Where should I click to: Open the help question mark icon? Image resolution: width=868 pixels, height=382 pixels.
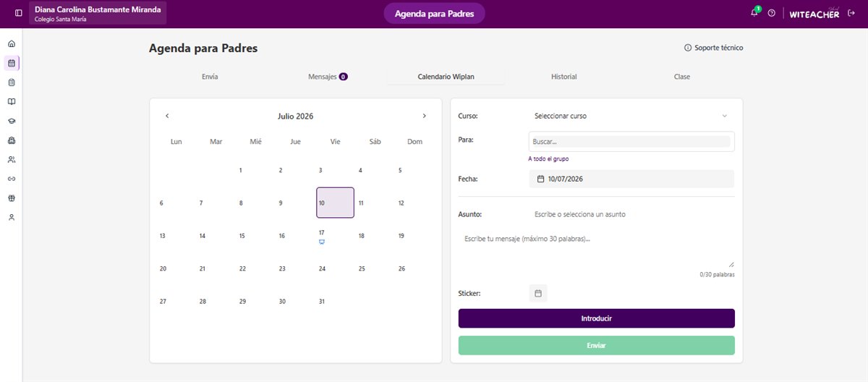tap(772, 13)
